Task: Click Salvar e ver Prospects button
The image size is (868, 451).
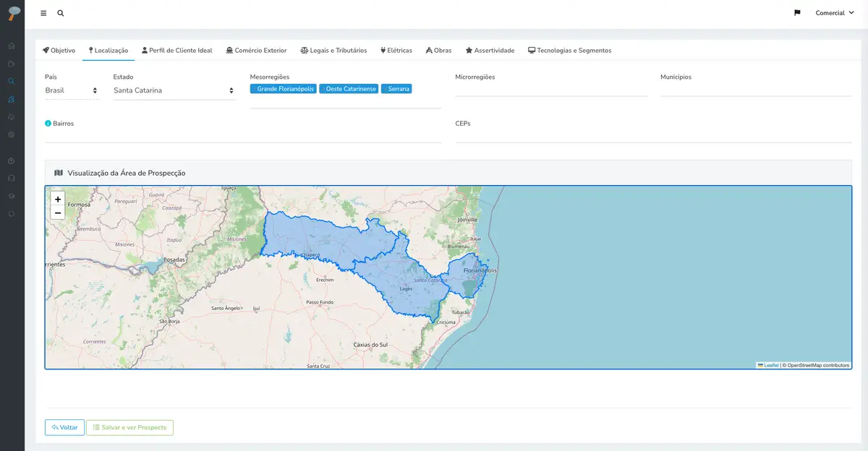Action: click(x=129, y=427)
